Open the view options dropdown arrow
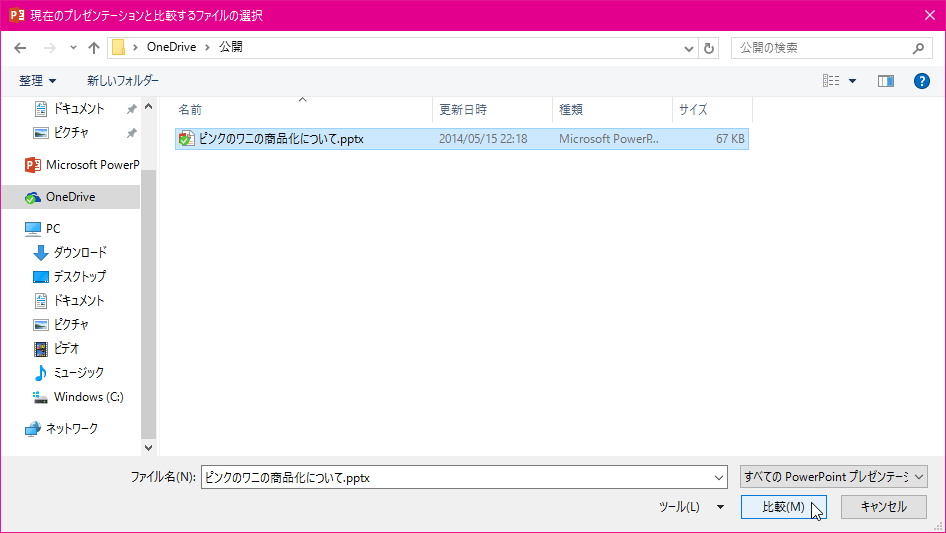This screenshot has width=946, height=533. tap(852, 81)
